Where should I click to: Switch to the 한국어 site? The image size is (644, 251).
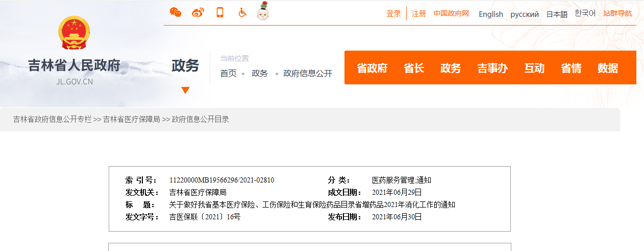pos(585,14)
